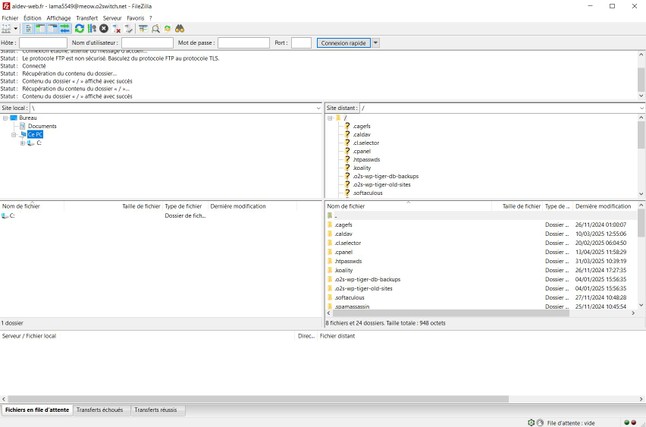Sort remote list by Dernière modification header
This screenshot has height=427, width=646.
[603, 206]
